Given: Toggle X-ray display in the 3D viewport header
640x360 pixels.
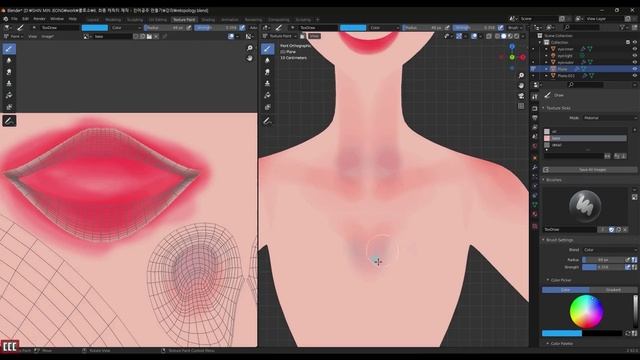Looking at the screenshot, I should [489, 36].
